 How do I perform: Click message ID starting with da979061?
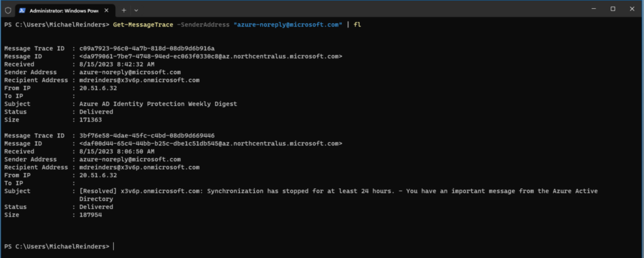tap(211, 56)
